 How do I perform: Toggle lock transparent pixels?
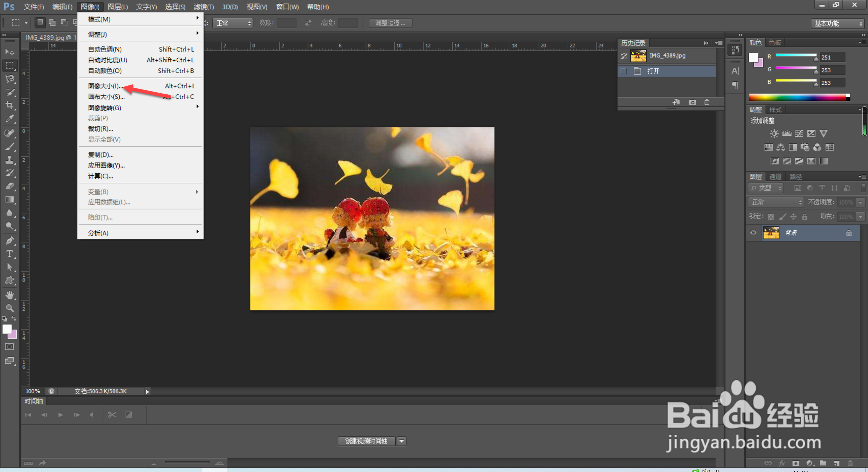(x=771, y=217)
